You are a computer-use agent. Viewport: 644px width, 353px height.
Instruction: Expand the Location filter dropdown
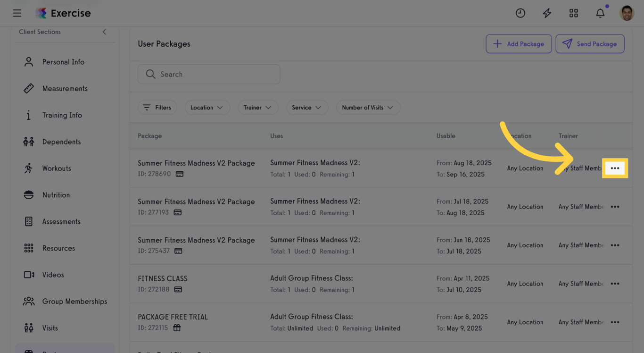[207, 108]
